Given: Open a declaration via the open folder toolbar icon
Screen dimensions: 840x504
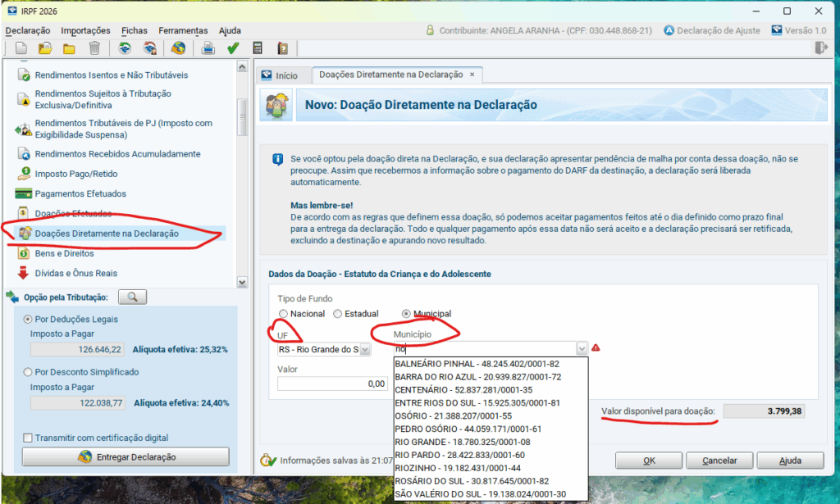Looking at the screenshot, I should [x=45, y=48].
